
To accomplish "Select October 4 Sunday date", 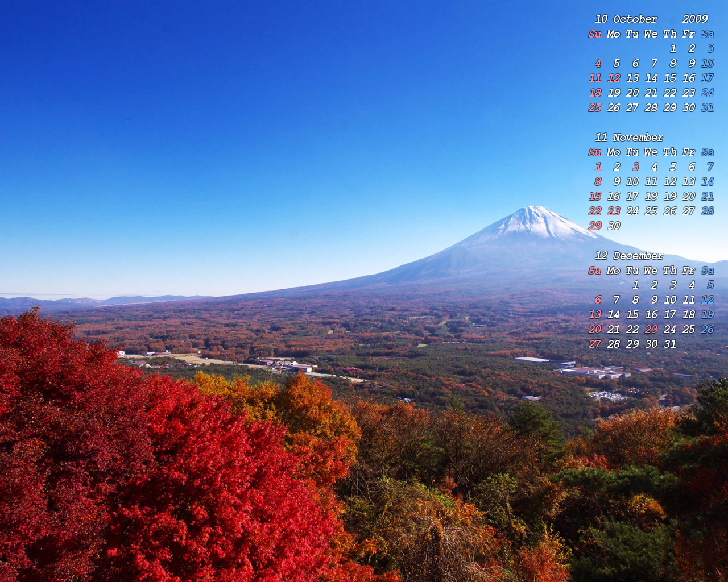I will coord(598,64).
